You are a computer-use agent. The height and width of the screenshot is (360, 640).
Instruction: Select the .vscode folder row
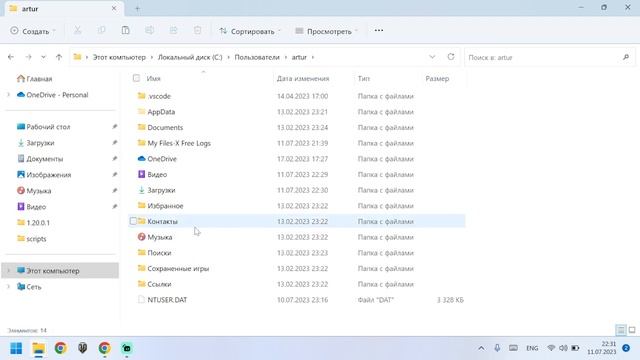coord(297,96)
